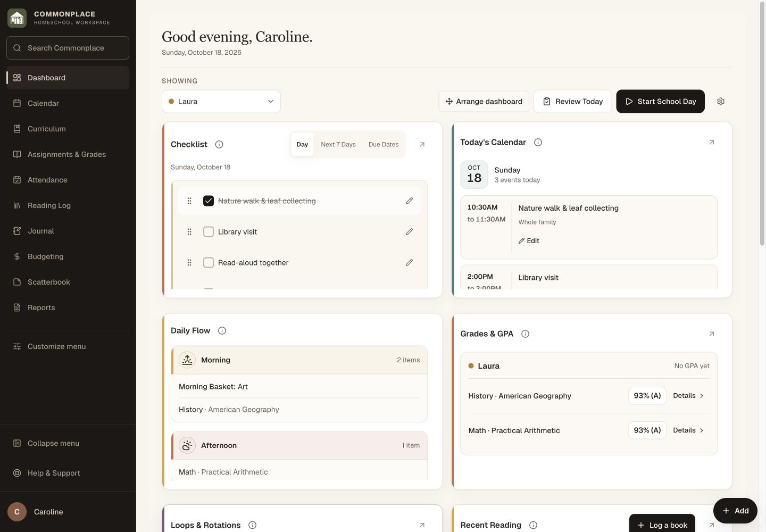Open the Laura student dropdown

(221, 101)
